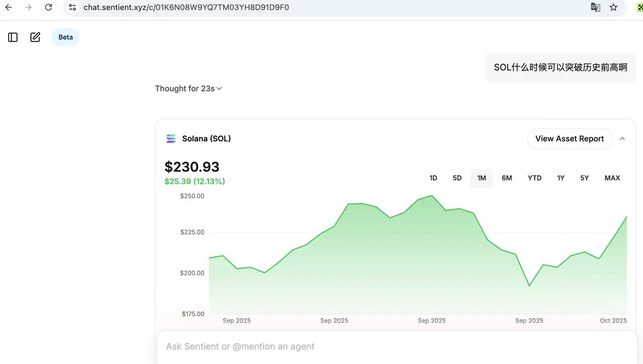
Task: Bookmark this page with the star icon
Action: coord(614,7)
